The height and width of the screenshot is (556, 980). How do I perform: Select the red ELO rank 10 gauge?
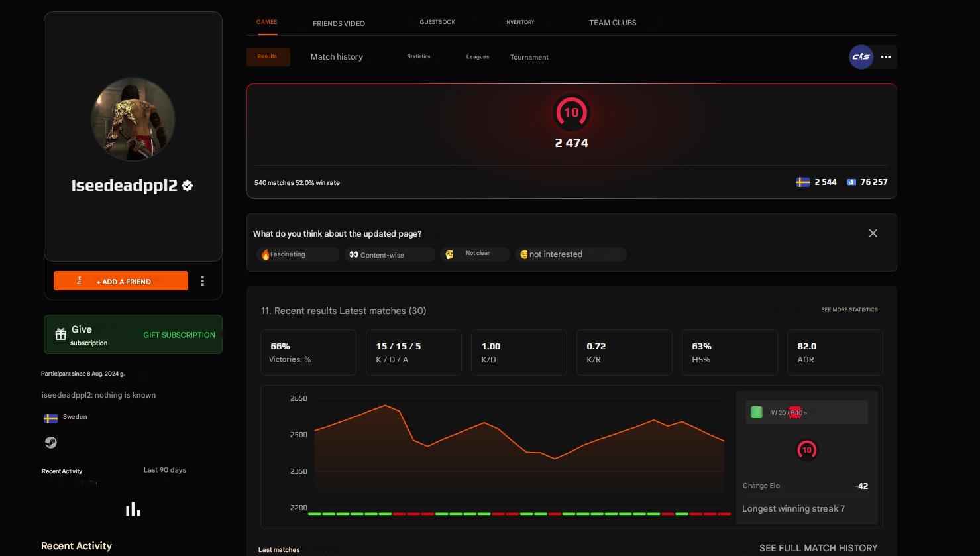point(571,113)
